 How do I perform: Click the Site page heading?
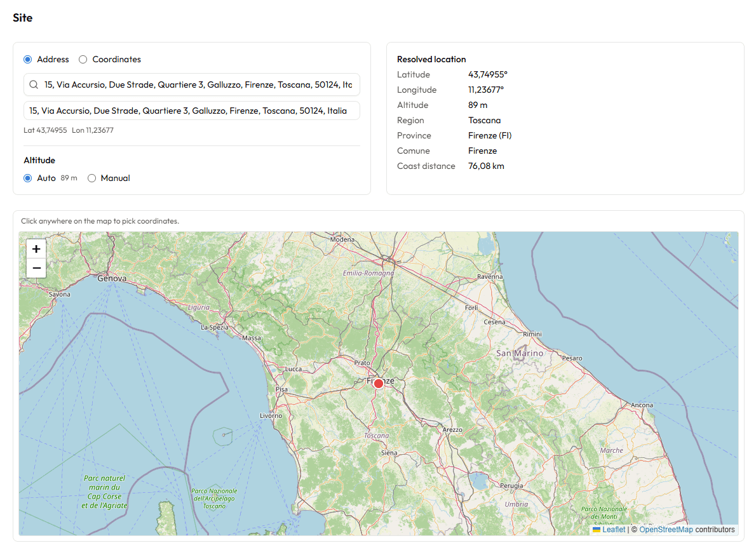(23, 18)
